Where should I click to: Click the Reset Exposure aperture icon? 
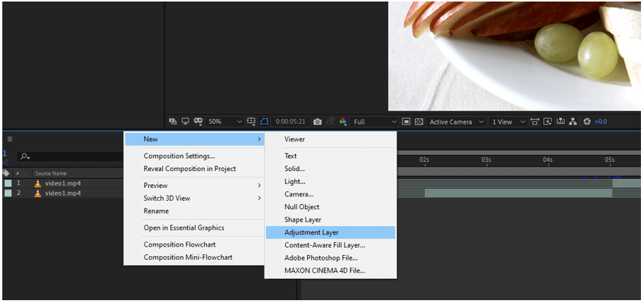pyautogui.click(x=587, y=121)
